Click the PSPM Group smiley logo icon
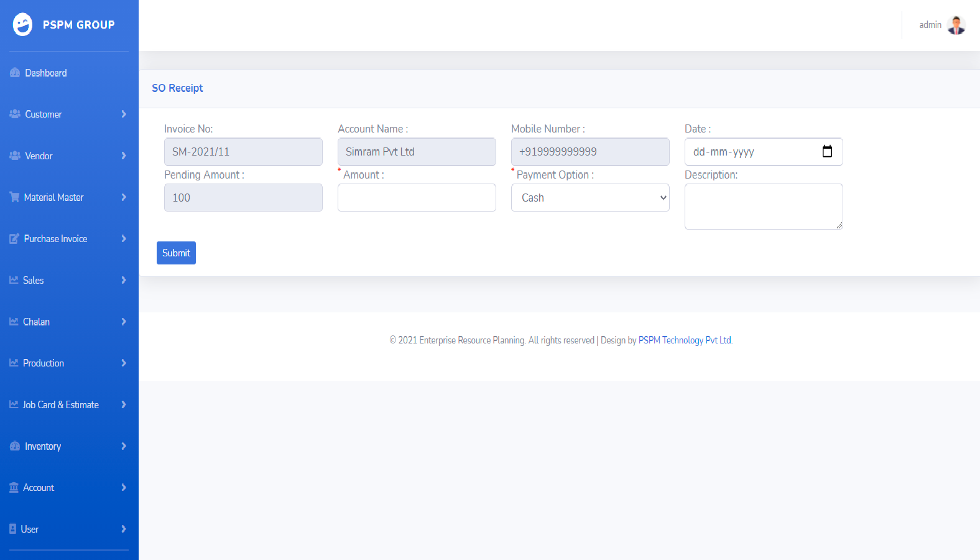This screenshot has width=980, height=560. pos(23,25)
